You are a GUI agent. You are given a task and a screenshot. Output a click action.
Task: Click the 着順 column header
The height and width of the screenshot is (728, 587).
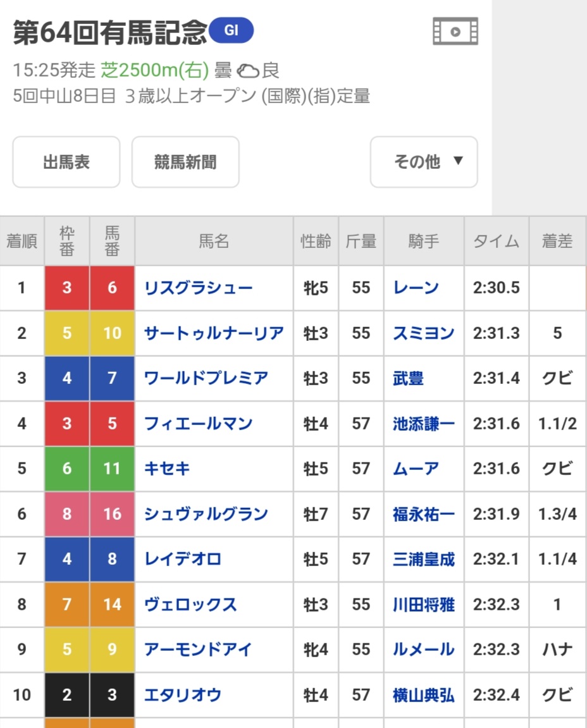click(22, 241)
